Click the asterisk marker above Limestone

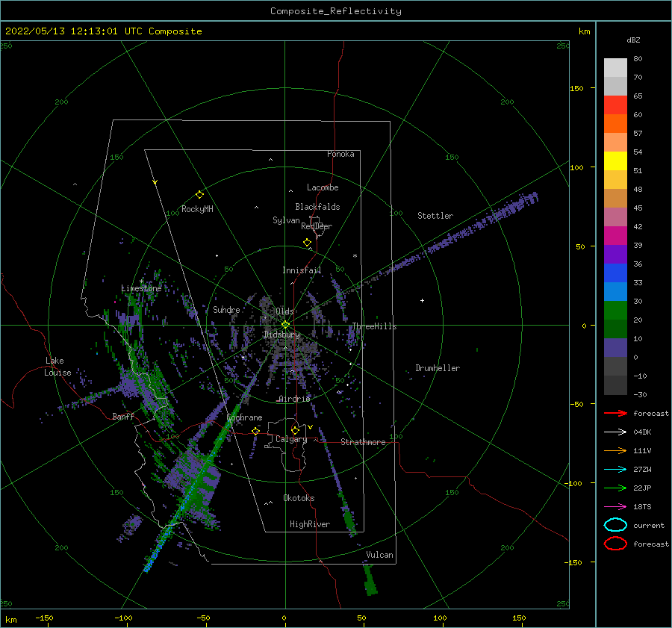[141, 282]
